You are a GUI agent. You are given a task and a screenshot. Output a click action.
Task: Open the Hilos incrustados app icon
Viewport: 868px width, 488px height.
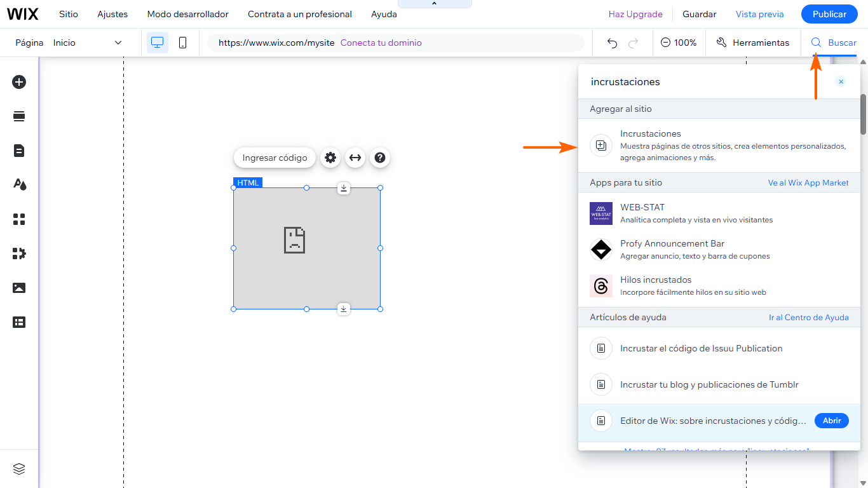click(601, 286)
